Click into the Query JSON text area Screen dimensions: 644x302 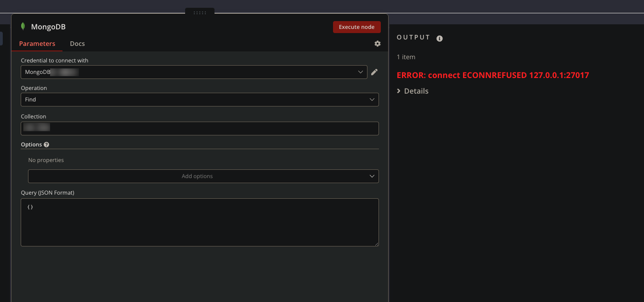(x=200, y=223)
